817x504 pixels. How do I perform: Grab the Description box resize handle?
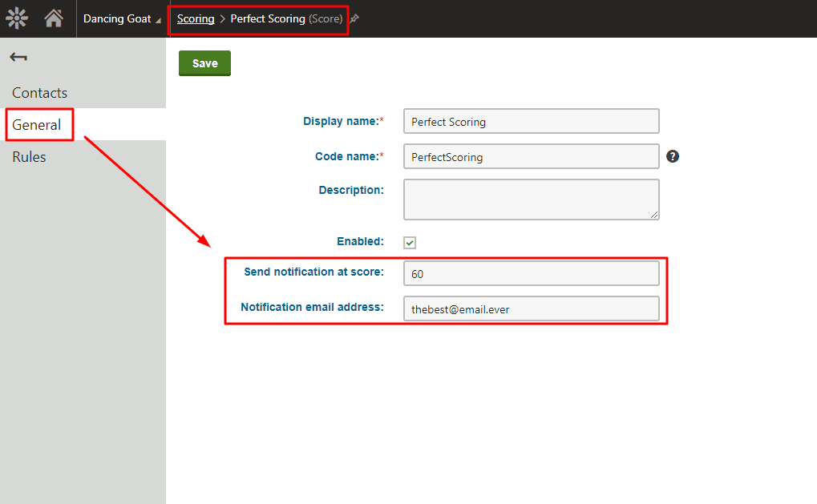click(654, 215)
